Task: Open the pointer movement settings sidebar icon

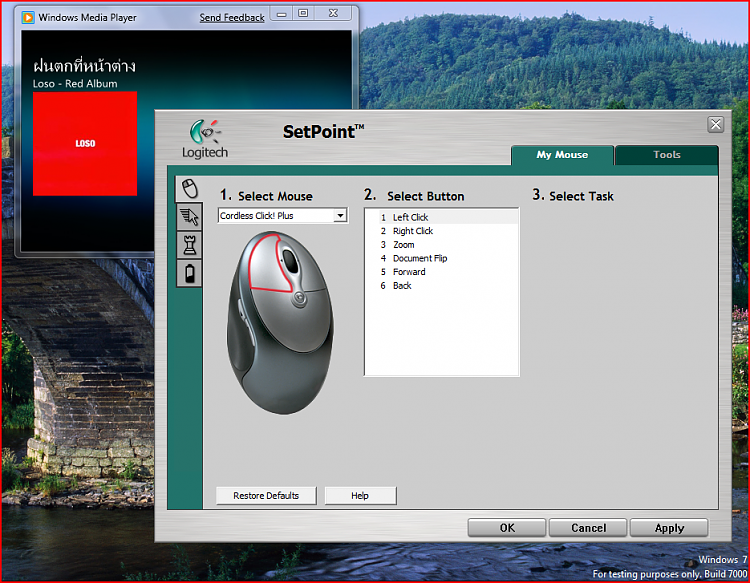Action: pos(190,217)
